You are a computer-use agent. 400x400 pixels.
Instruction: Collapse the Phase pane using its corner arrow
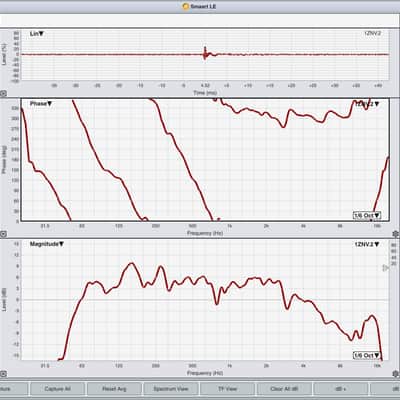[3, 234]
